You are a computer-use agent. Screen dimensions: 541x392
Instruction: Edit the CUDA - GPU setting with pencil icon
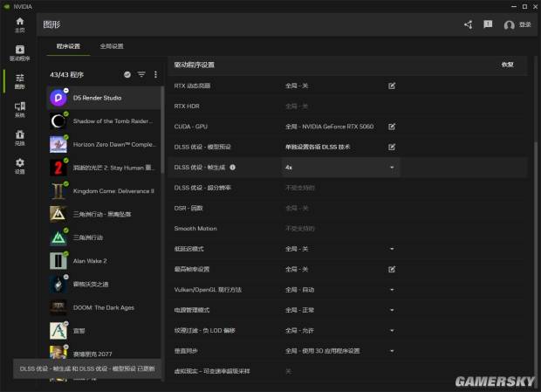point(392,127)
